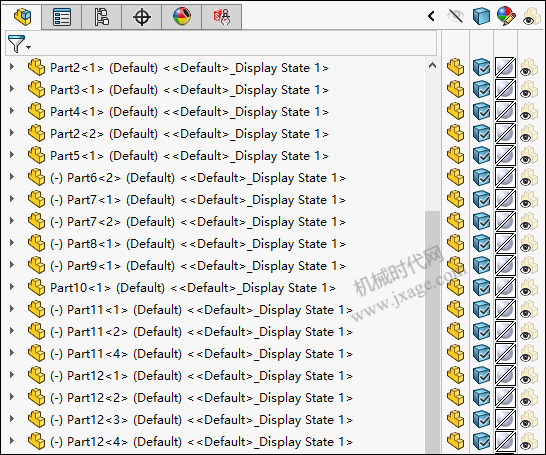Select (-) Part9<1> component in tree
The image size is (546, 455).
pyautogui.click(x=198, y=266)
